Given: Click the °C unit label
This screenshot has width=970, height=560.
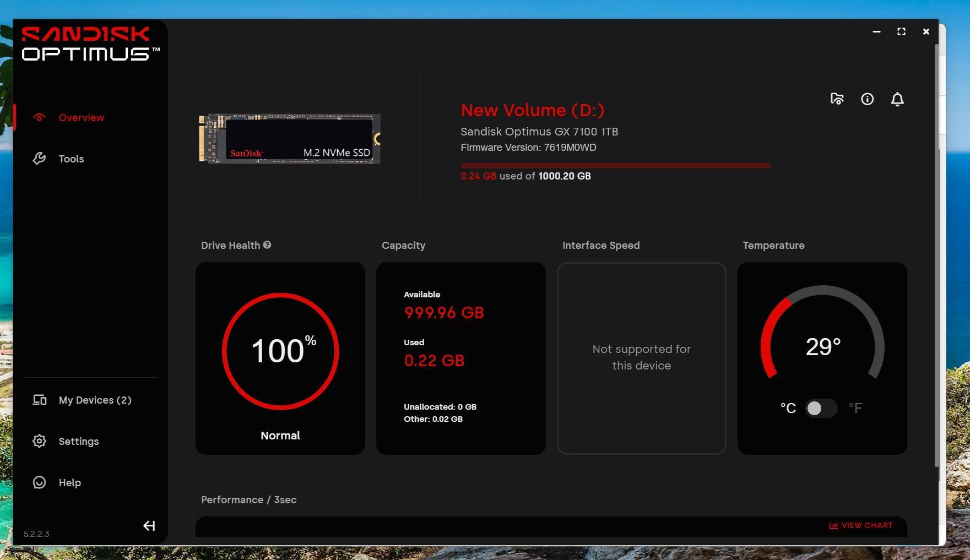Looking at the screenshot, I should [788, 408].
